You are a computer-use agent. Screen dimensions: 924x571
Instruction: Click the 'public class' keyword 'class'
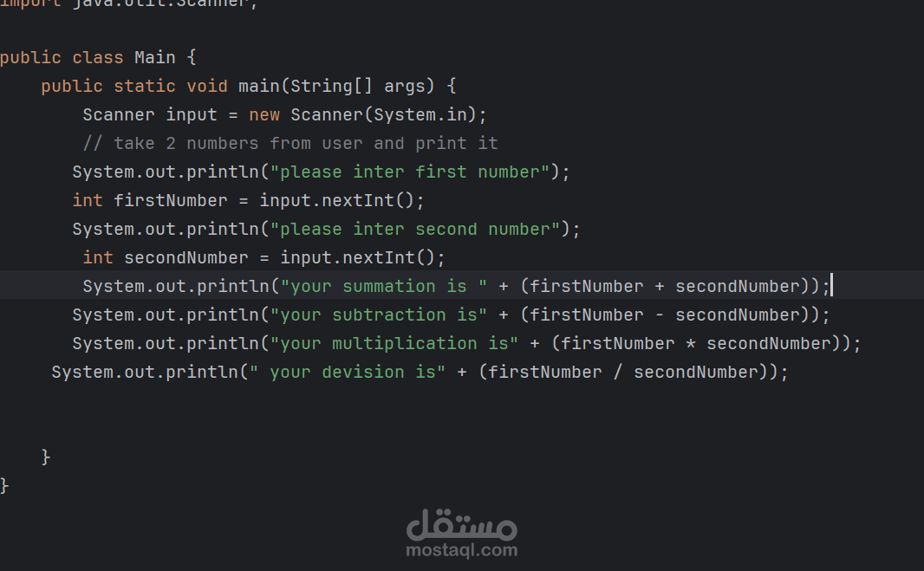tap(98, 58)
